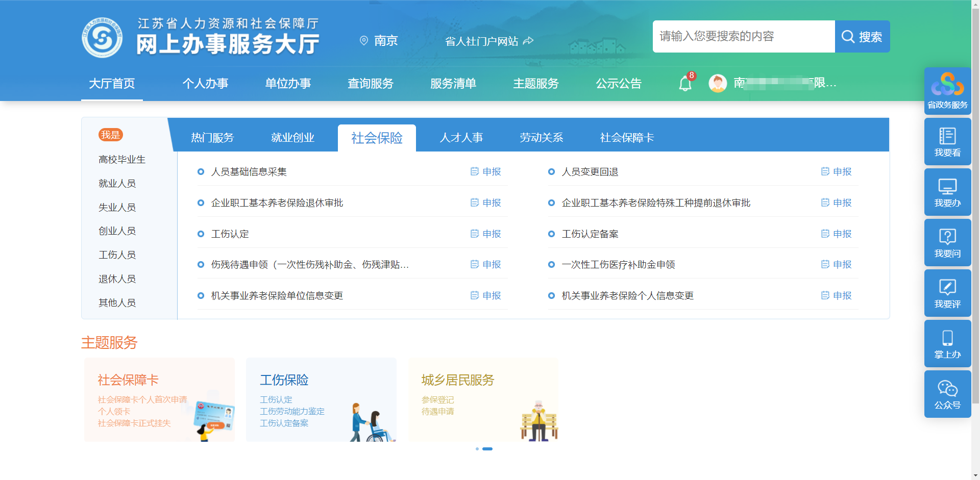This screenshot has width=980, height=480.
Task: Open 省政务服务 sidebar shortcut
Action: [947, 91]
